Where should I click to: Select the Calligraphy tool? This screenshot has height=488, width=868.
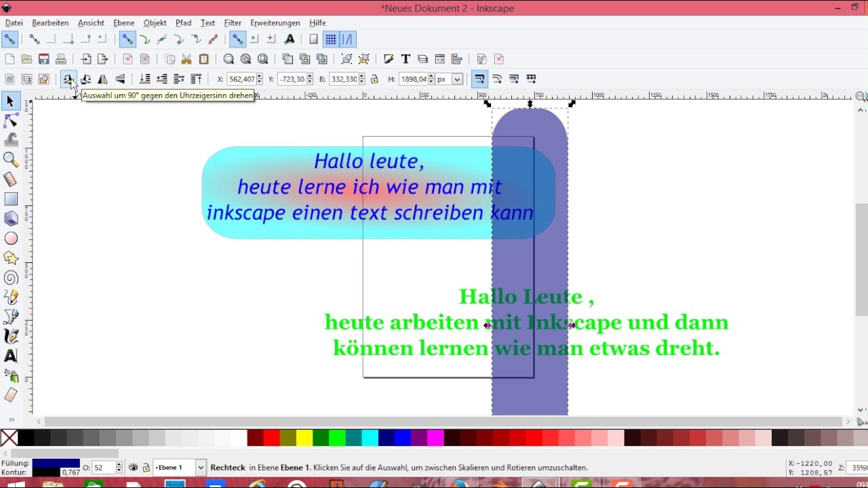10,336
